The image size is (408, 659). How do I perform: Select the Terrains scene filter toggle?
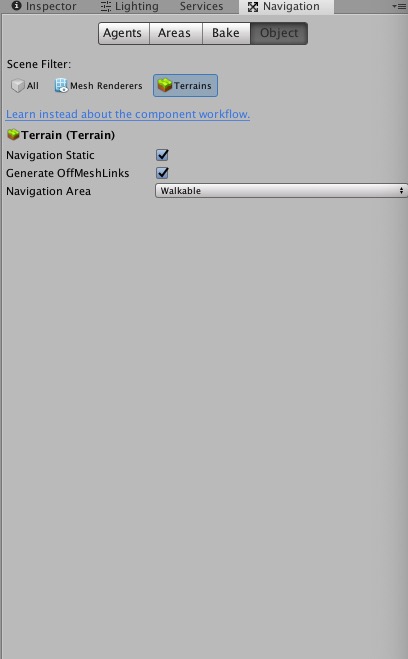(x=185, y=85)
